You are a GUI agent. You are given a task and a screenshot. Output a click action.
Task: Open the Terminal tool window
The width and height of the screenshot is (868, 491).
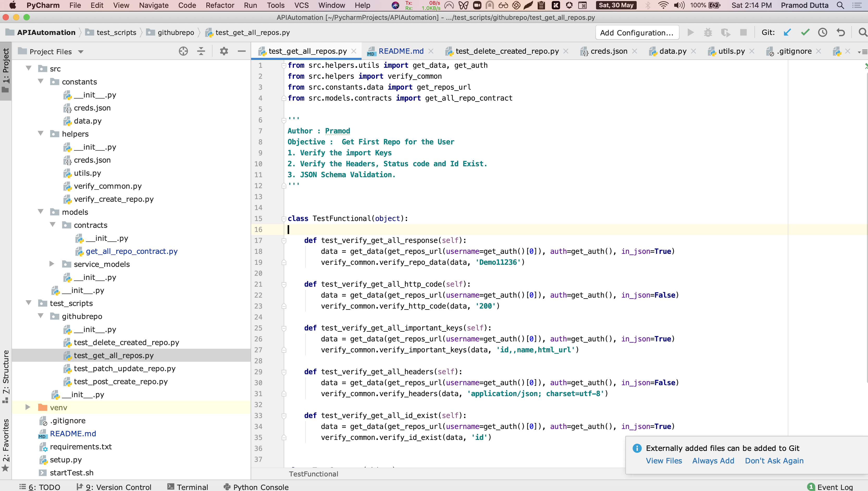pyautogui.click(x=188, y=487)
